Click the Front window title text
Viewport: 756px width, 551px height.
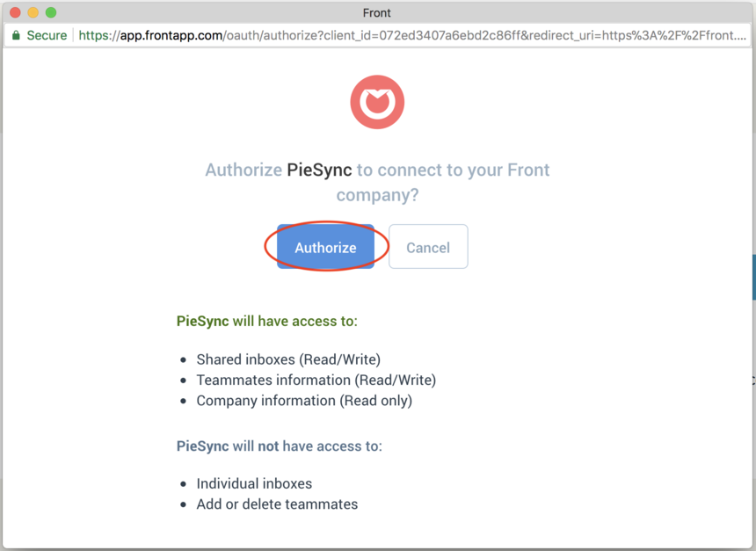[x=376, y=12]
